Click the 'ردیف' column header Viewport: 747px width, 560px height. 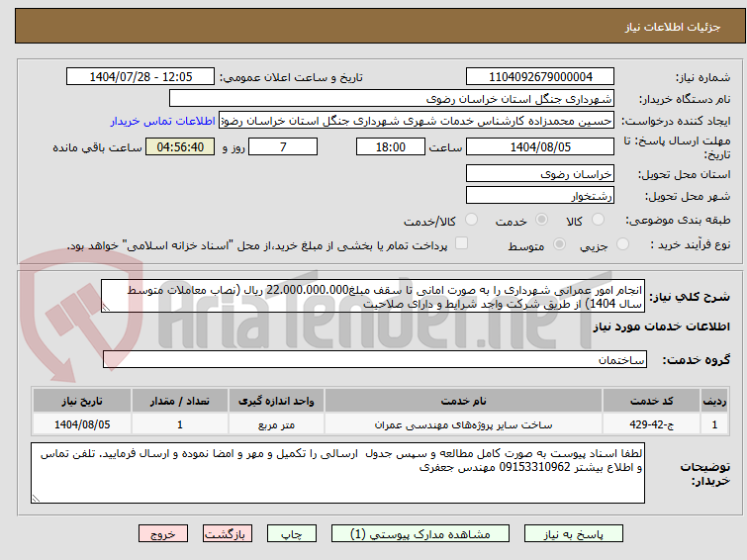click(x=714, y=401)
